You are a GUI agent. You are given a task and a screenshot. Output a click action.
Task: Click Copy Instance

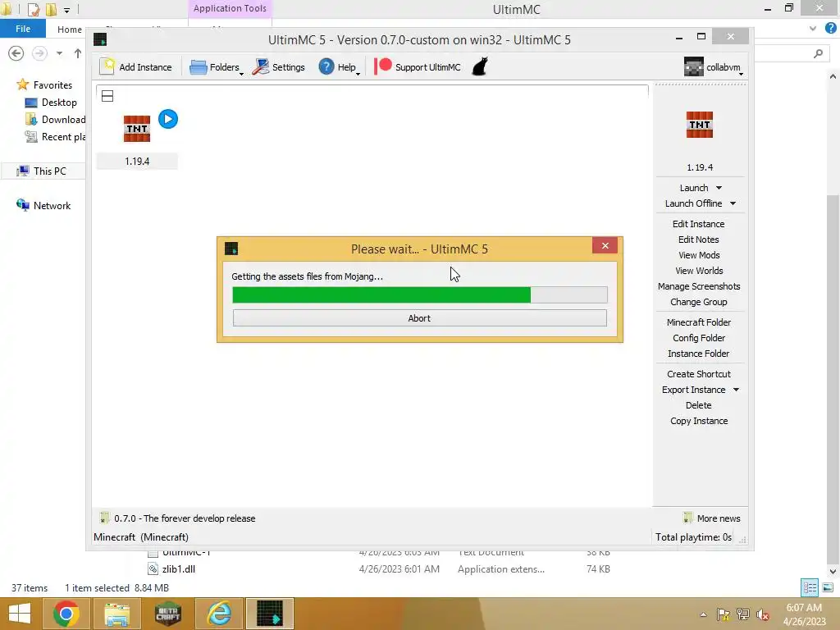pos(699,421)
